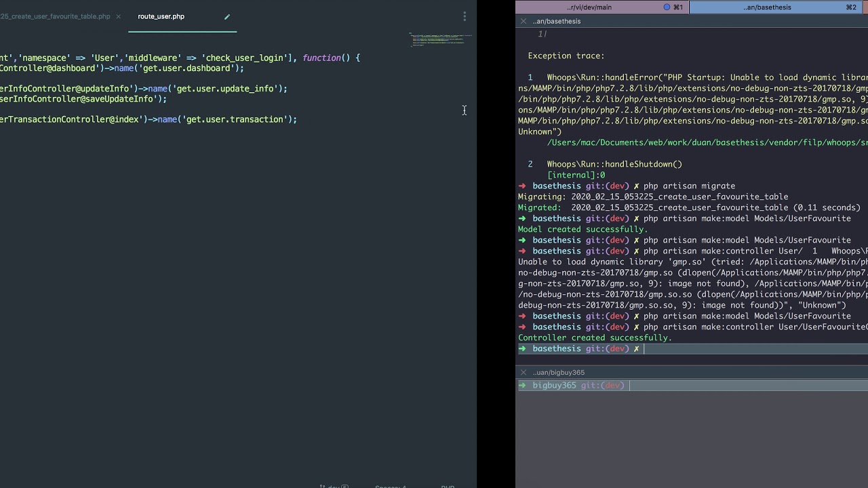The height and width of the screenshot is (488, 868).
Task: Click the saveUpdateInfo method text
Action: [x=120, y=99]
